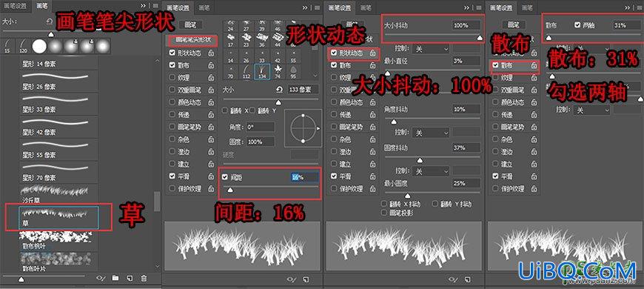Screen dimensions: 644x289
Task: Choose star tip 74 in the tip grid
Action: pyautogui.click(x=278, y=72)
